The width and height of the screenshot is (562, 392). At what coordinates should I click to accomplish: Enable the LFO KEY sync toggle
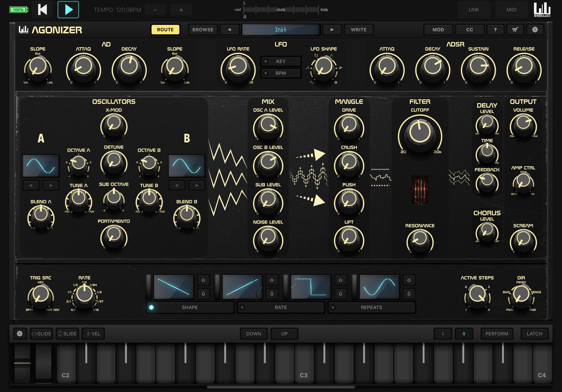(281, 61)
